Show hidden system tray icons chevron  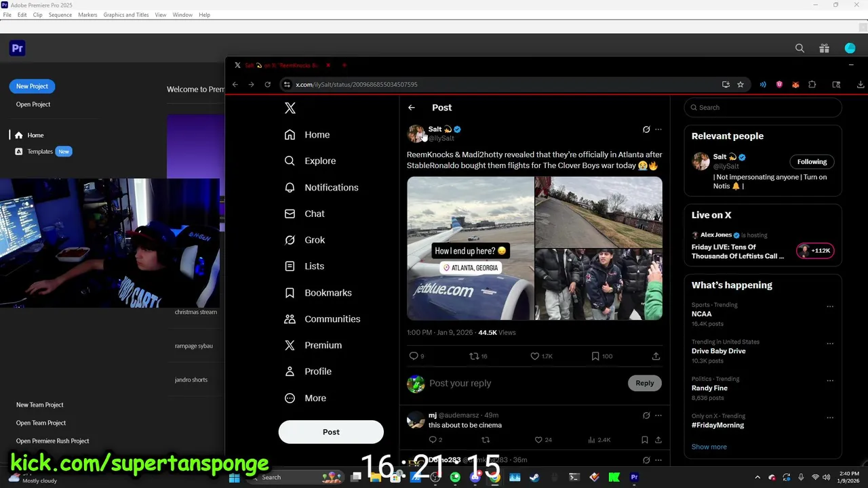click(757, 478)
